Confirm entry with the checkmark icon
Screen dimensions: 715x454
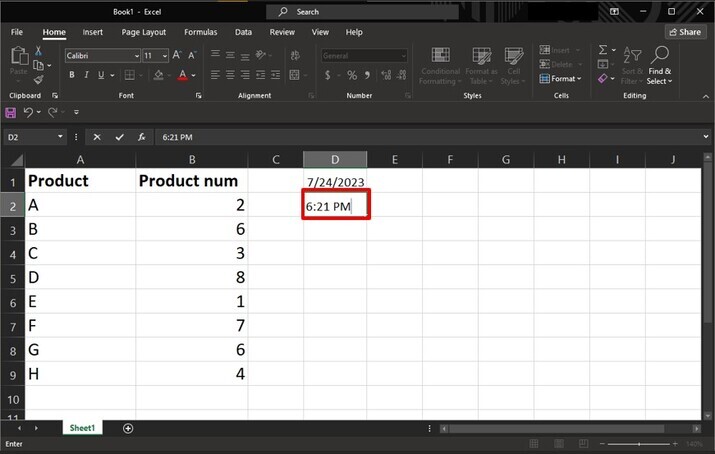pos(119,137)
